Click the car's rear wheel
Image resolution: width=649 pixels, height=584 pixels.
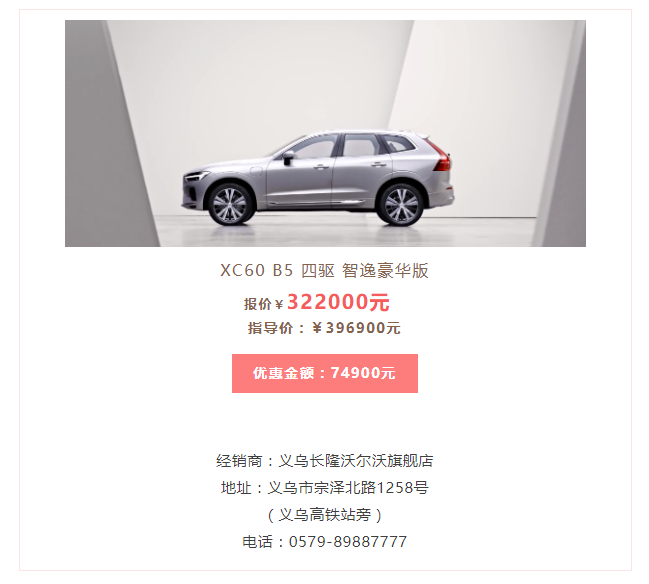tap(401, 205)
